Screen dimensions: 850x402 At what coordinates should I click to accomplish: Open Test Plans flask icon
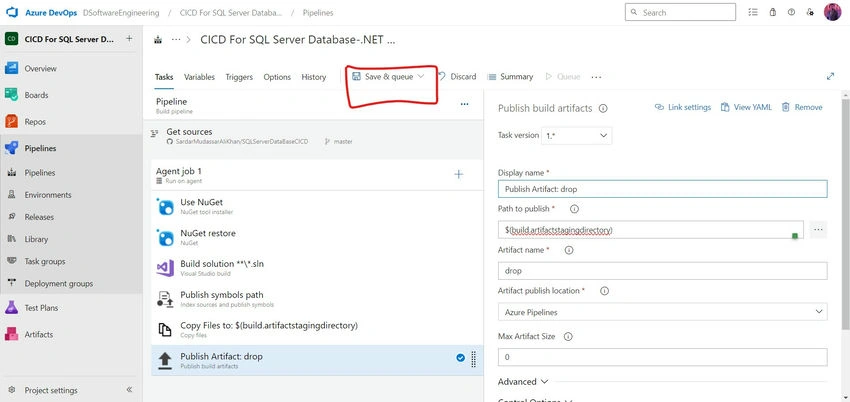pyautogui.click(x=11, y=307)
